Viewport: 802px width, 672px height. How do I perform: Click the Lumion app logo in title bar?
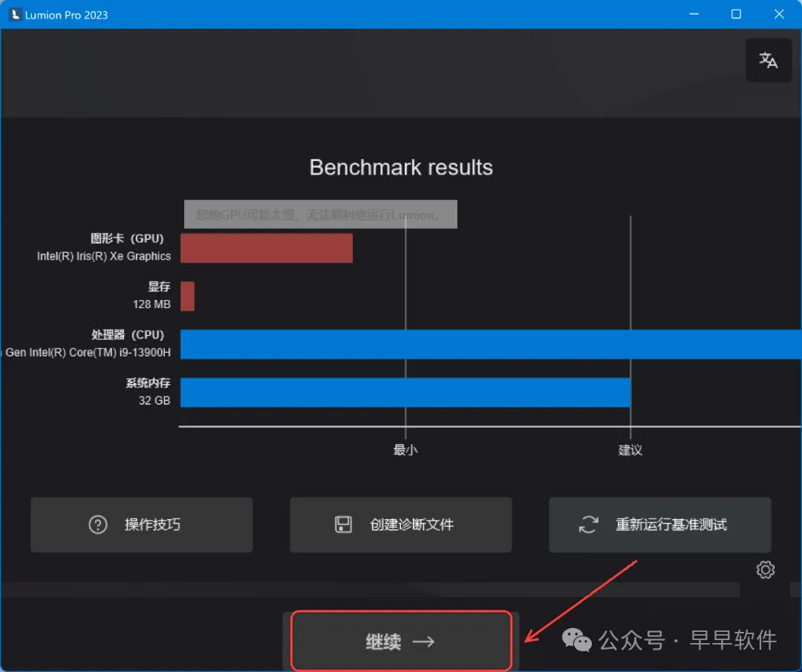click(15, 14)
